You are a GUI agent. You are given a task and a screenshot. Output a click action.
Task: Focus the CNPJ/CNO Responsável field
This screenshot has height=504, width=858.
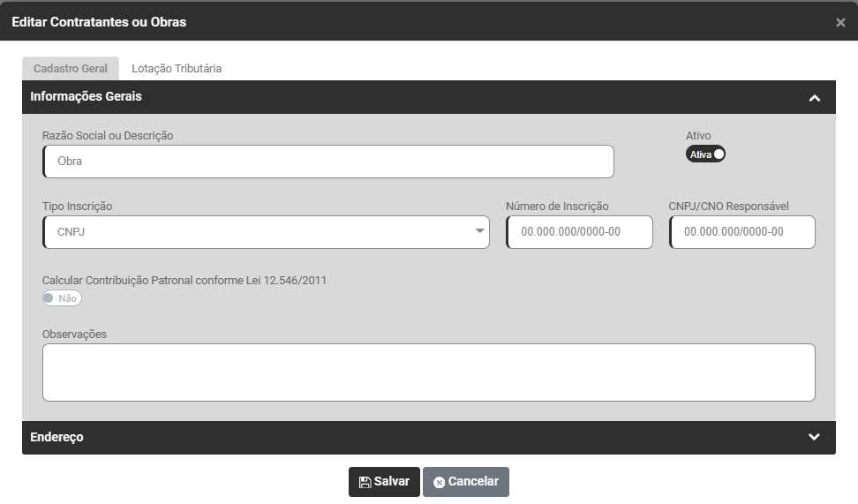click(742, 232)
